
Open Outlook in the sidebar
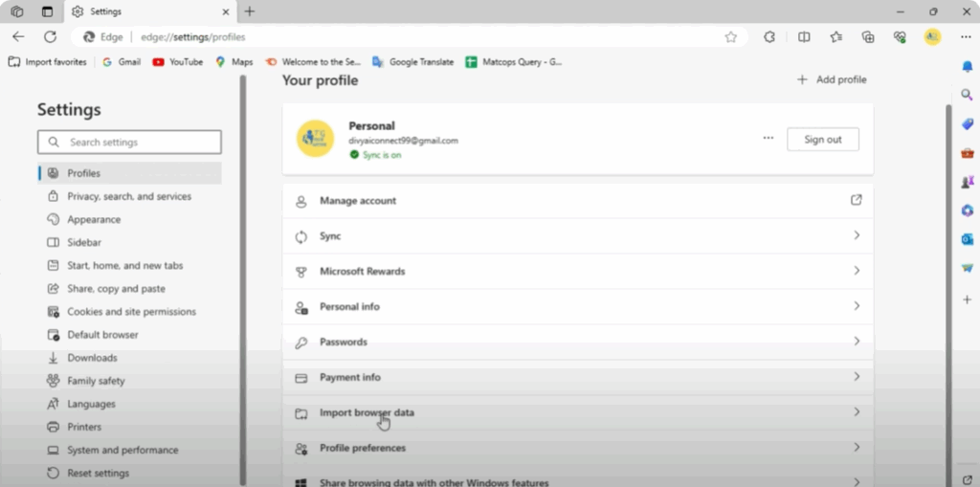(968, 239)
